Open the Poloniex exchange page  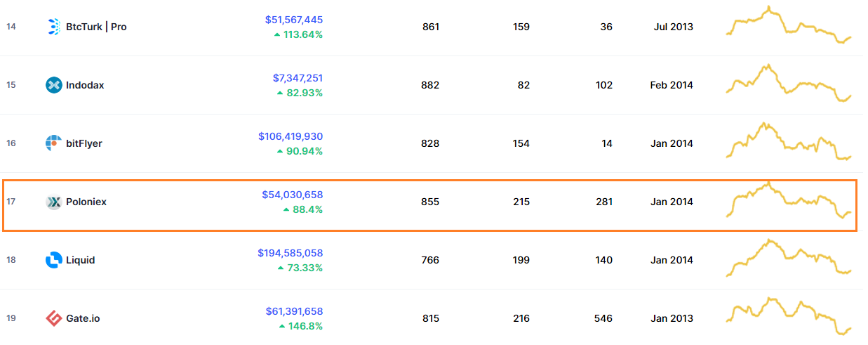point(86,202)
